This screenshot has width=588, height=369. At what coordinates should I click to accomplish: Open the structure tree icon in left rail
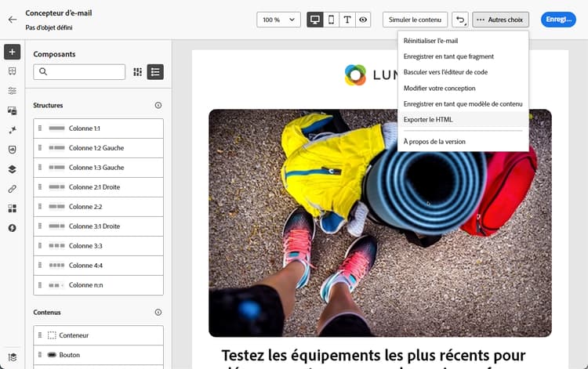(12, 71)
